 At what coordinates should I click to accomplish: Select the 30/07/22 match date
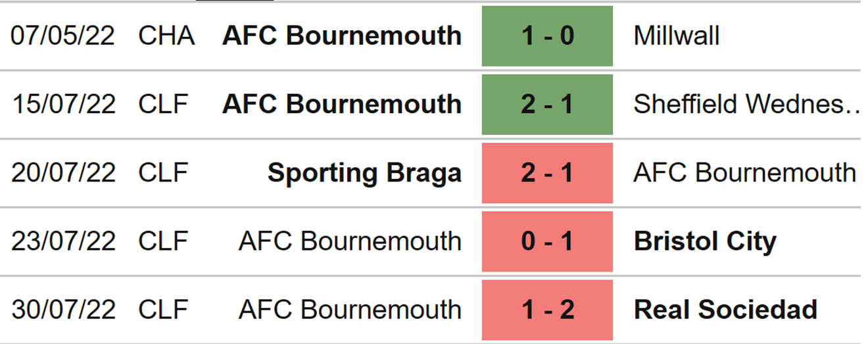click(x=62, y=310)
